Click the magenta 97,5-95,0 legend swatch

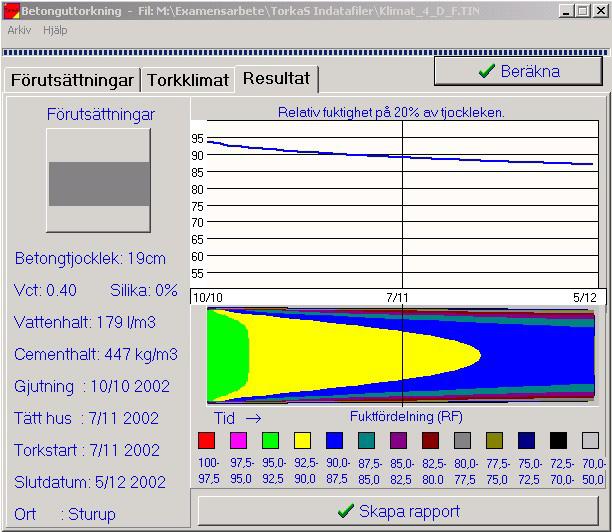pyautogui.click(x=238, y=440)
